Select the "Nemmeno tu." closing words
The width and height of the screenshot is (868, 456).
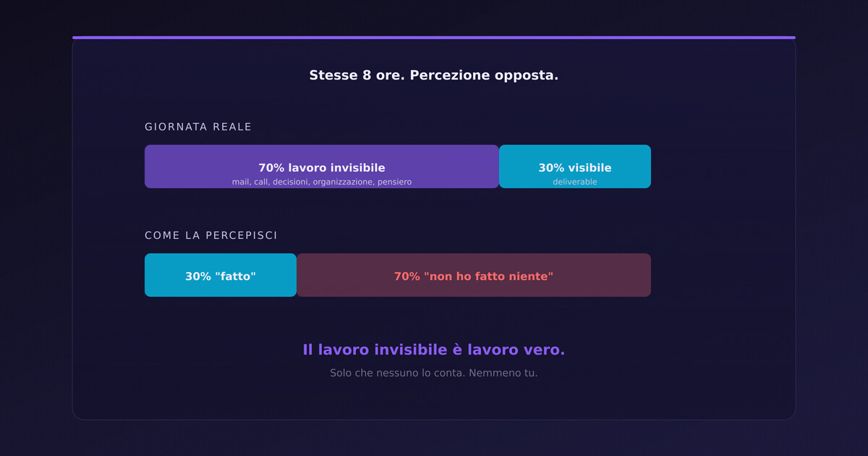click(503, 373)
